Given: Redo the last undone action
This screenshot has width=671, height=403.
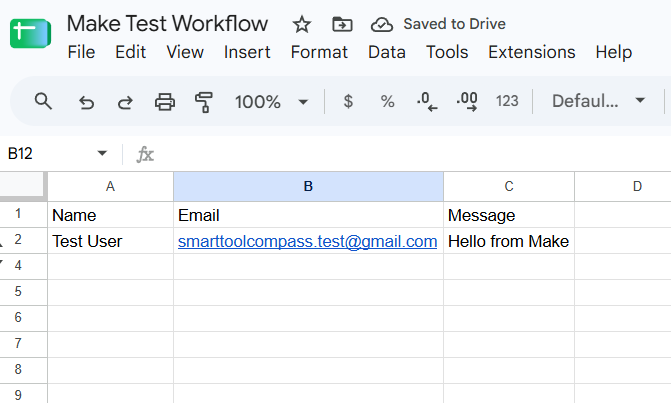Looking at the screenshot, I should click(125, 103).
